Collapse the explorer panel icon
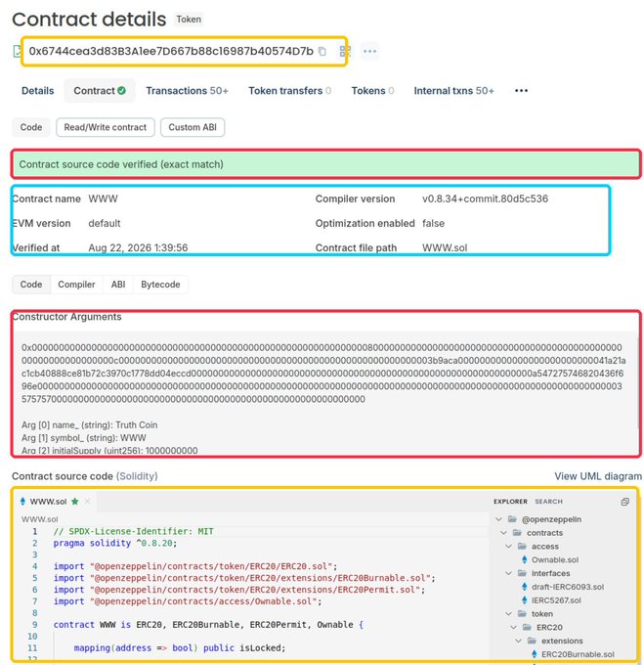Viewport: 644px width, 665px height. tap(624, 502)
